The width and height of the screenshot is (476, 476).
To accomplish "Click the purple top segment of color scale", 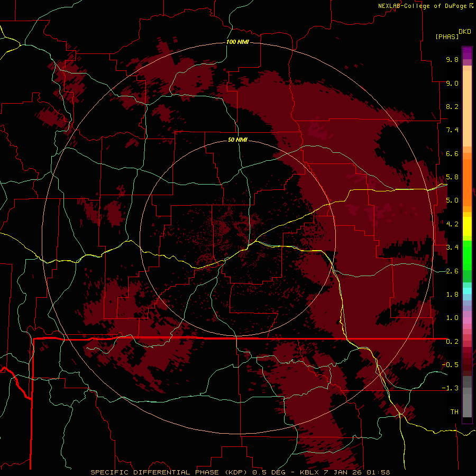I will (x=467, y=53).
